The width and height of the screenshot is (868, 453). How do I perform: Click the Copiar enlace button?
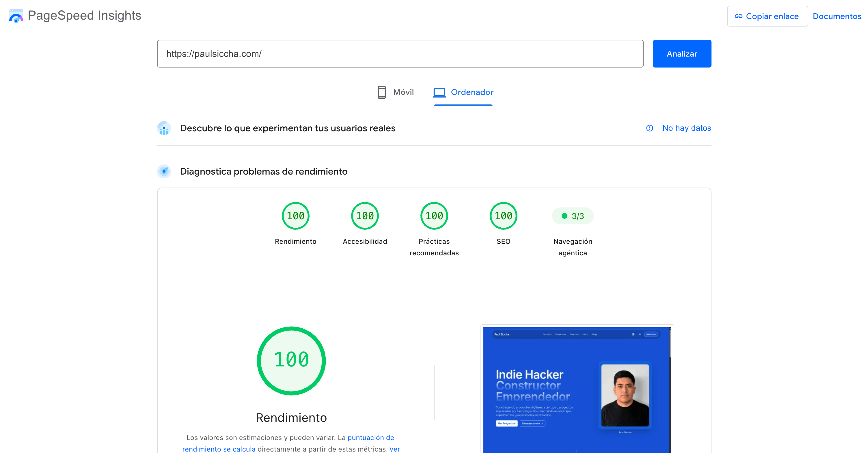767,16
